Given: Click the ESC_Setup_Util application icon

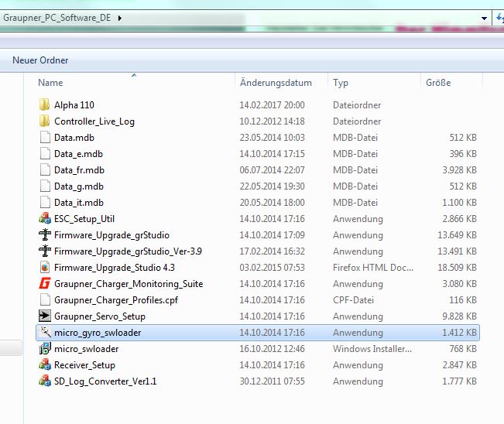Looking at the screenshot, I should [44, 219].
